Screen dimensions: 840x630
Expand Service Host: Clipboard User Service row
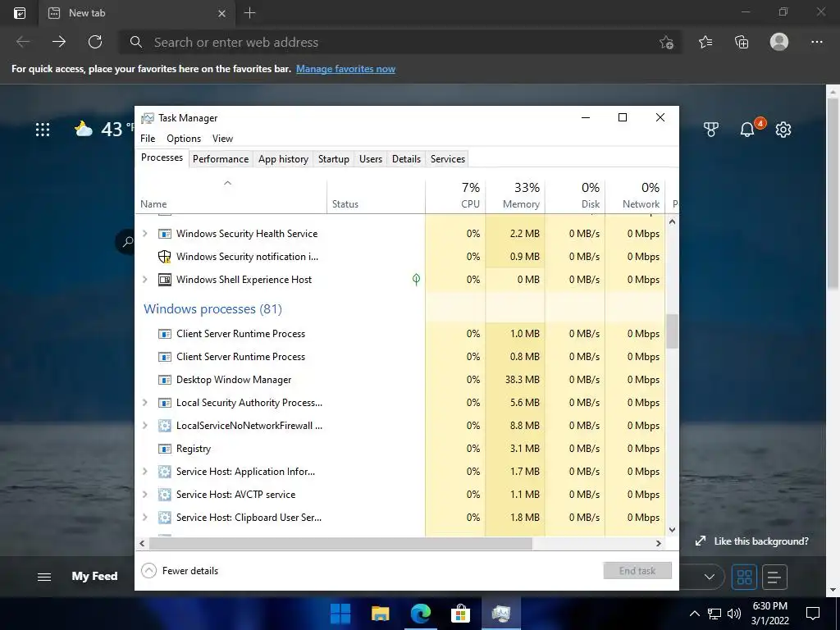pyautogui.click(x=144, y=518)
